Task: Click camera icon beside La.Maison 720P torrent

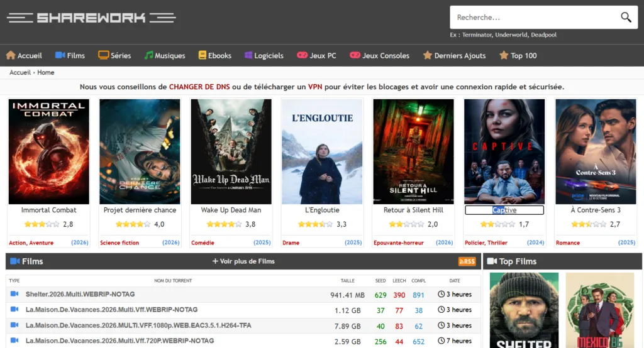Action: click(14, 340)
